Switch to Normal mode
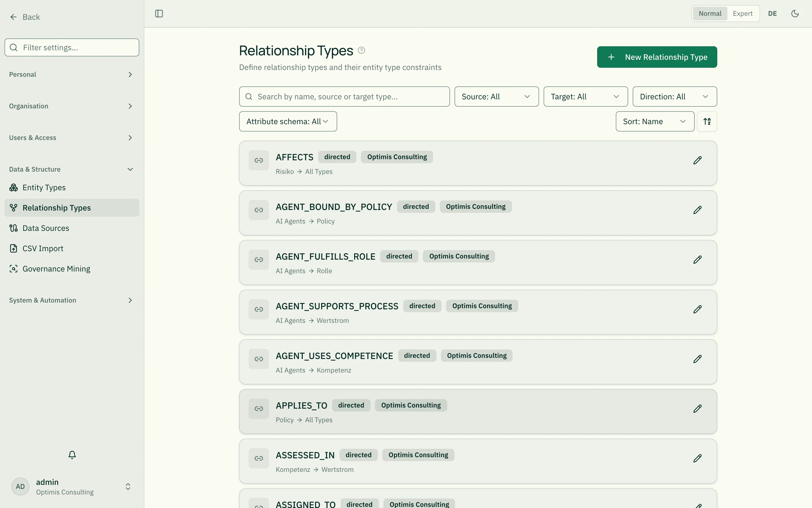 pyautogui.click(x=710, y=14)
